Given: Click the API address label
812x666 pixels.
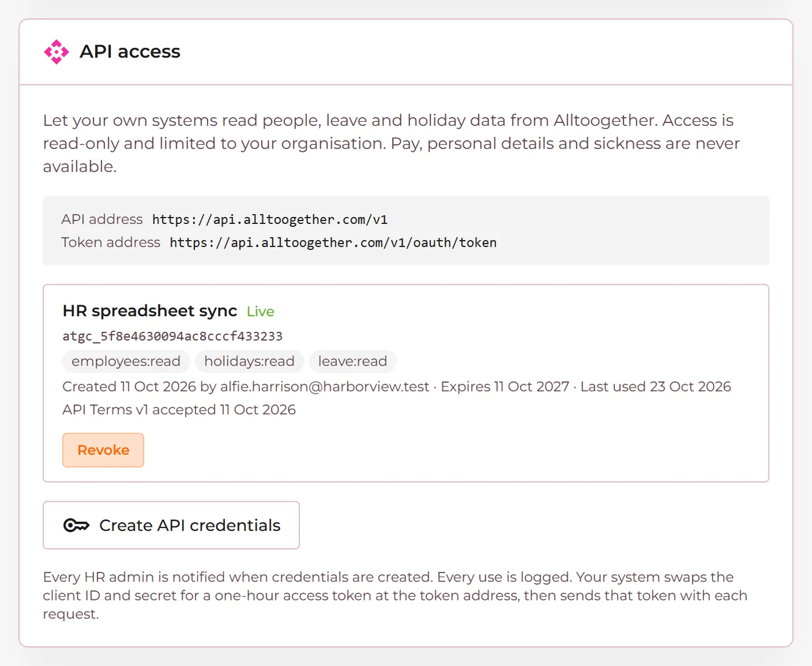Looking at the screenshot, I should [x=102, y=219].
